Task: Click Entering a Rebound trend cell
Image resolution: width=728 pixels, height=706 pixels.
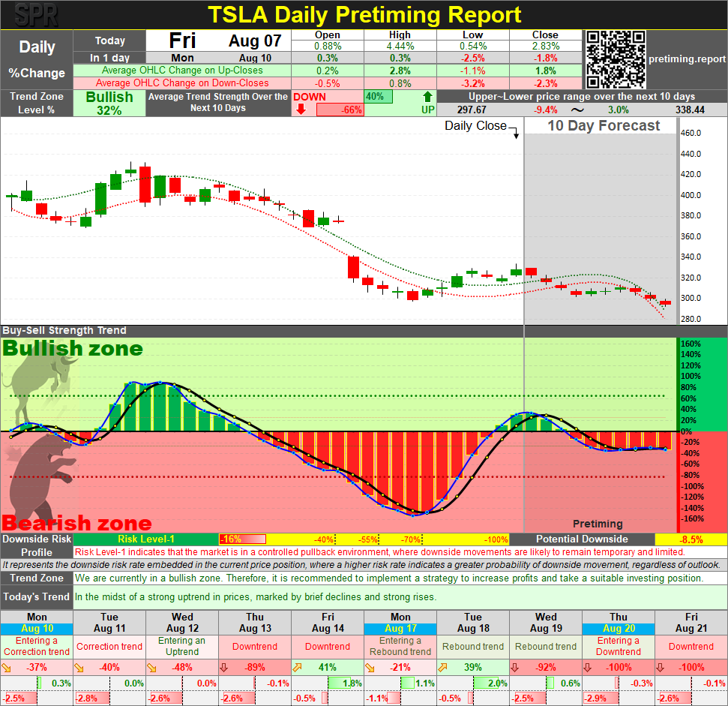Action: tap(400, 646)
